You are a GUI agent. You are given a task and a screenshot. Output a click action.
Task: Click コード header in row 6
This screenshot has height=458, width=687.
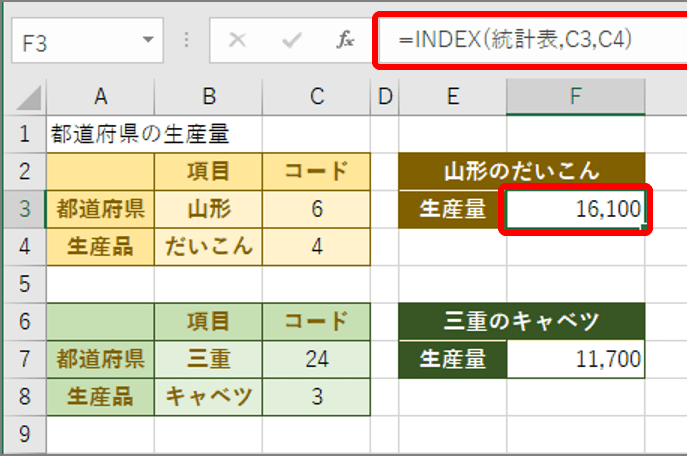click(316, 322)
